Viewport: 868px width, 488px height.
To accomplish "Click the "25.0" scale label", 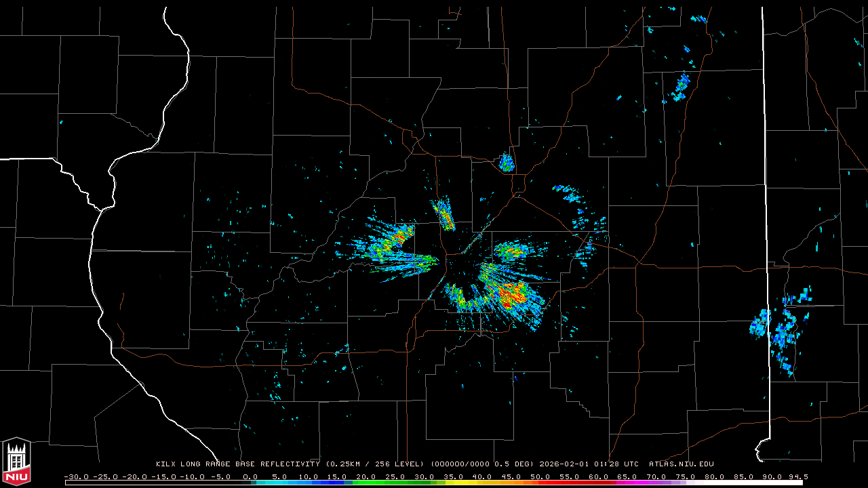I will tap(396, 476).
